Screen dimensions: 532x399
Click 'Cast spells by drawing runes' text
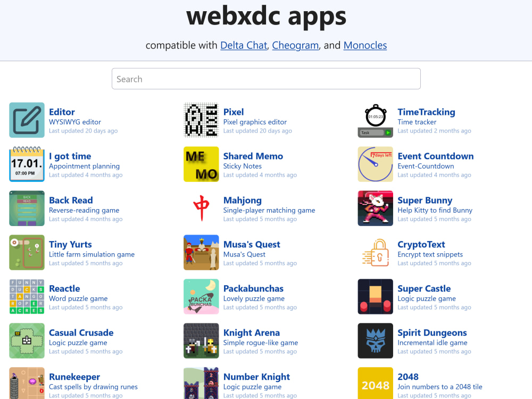coord(93,386)
